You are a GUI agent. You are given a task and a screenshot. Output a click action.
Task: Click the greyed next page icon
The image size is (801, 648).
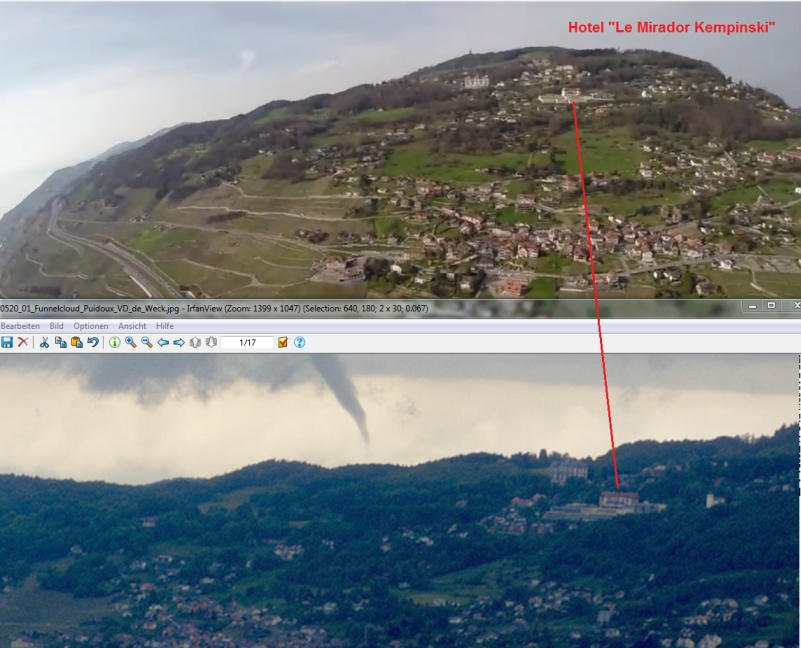(x=211, y=342)
